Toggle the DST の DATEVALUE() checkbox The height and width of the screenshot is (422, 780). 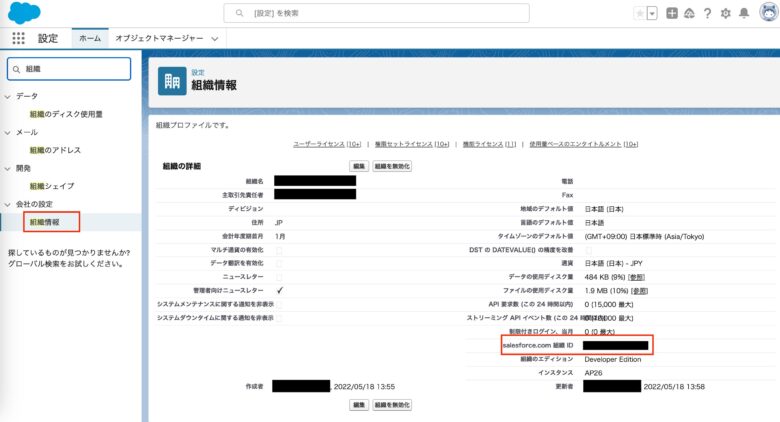[589, 250]
